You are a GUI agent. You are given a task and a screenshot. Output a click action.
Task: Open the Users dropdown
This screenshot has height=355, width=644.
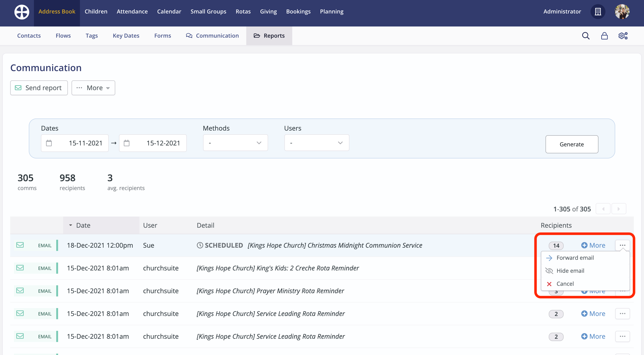click(x=316, y=142)
